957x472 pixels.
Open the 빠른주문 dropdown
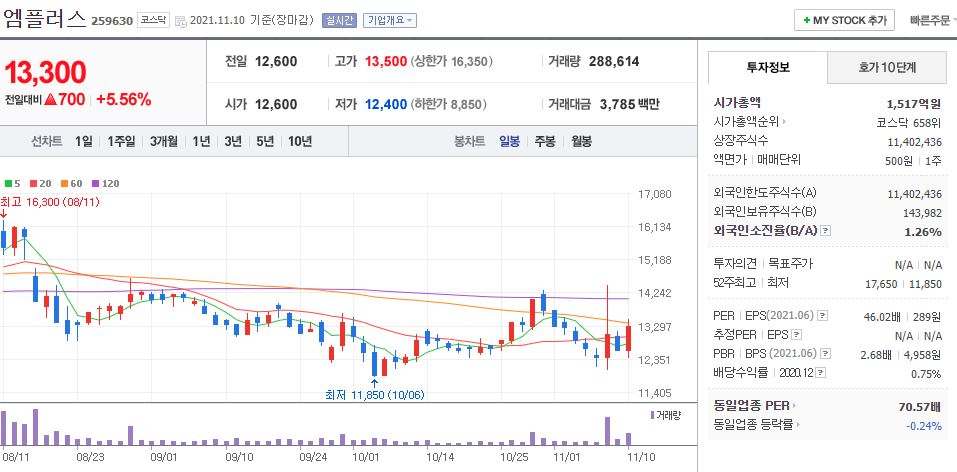pyautogui.click(x=932, y=20)
